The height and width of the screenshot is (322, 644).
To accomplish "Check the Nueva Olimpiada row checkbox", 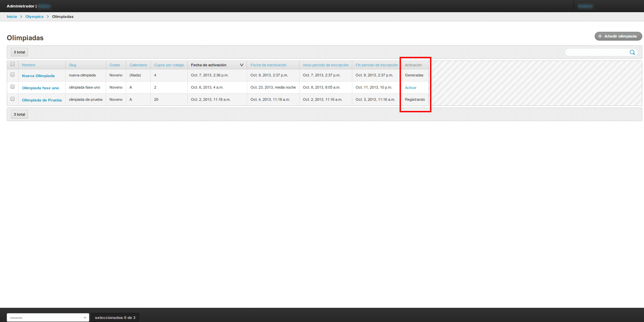I will pos(13,75).
